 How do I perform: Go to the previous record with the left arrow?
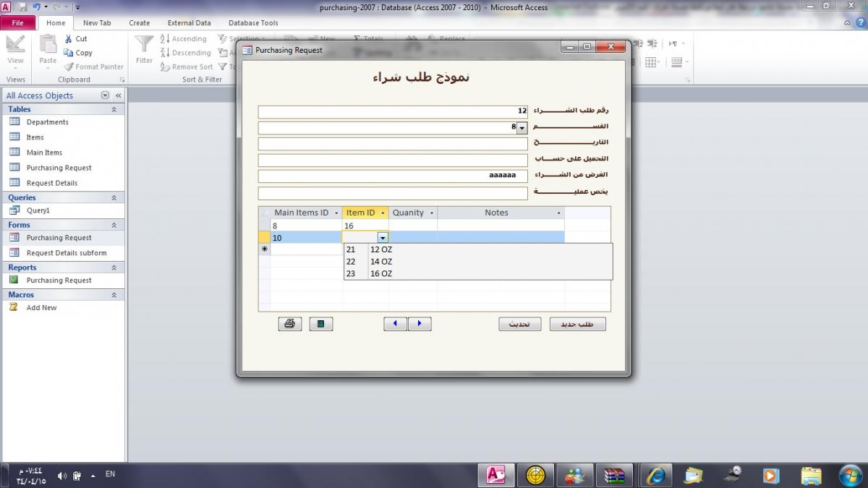pos(395,324)
